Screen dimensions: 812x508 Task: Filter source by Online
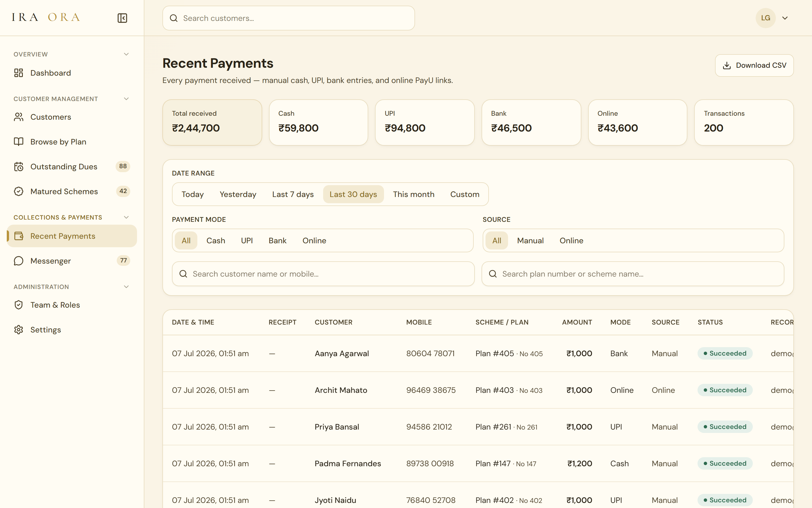coord(572,240)
